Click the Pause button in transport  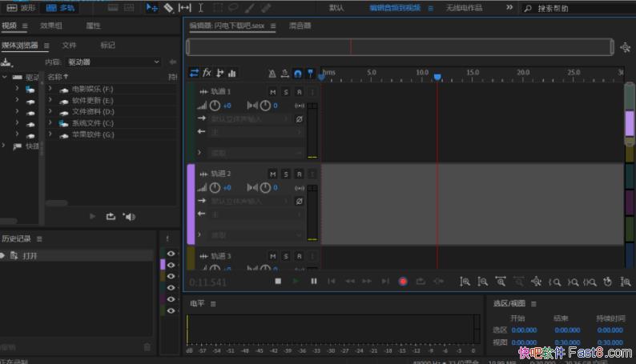click(313, 281)
